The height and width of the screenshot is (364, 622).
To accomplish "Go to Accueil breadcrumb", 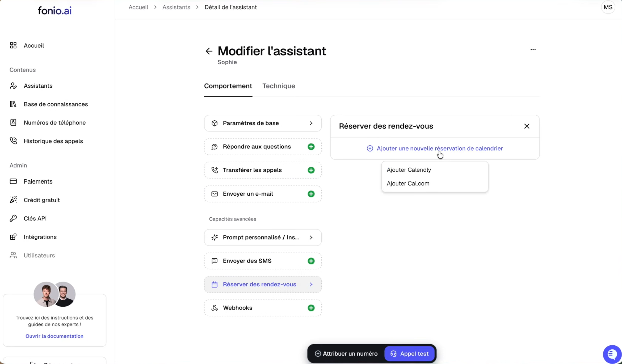I will coord(138,7).
